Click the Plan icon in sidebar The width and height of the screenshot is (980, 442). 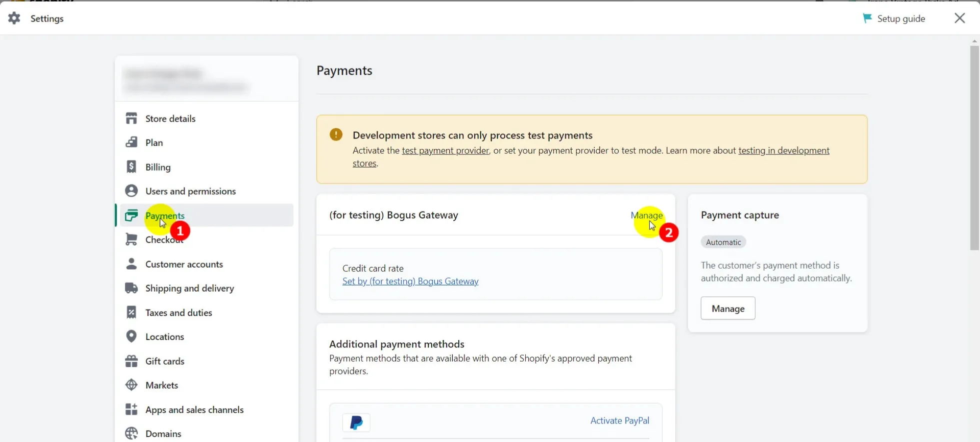point(131,142)
